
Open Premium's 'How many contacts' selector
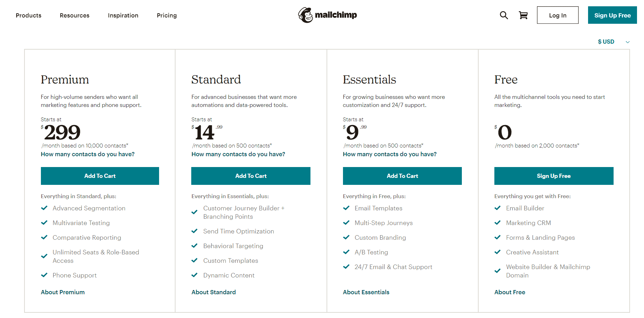tap(88, 154)
